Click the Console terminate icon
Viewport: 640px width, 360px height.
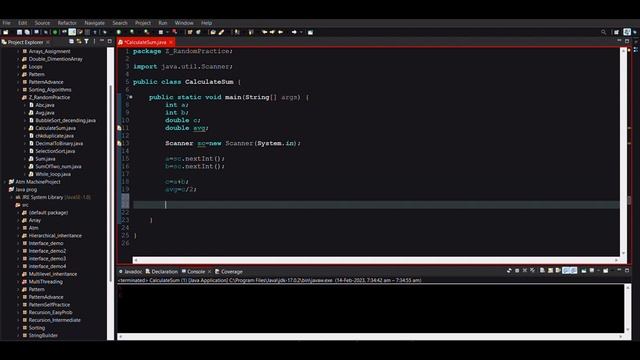[x=517, y=271]
